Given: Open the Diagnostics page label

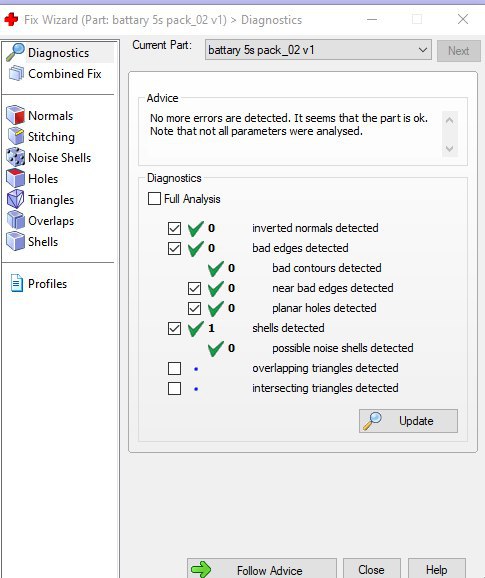Looking at the screenshot, I should tap(58, 53).
